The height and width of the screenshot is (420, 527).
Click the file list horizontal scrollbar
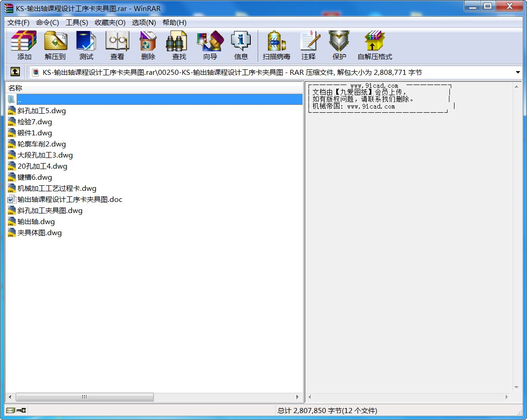pyautogui.click(x=85, y=397)
